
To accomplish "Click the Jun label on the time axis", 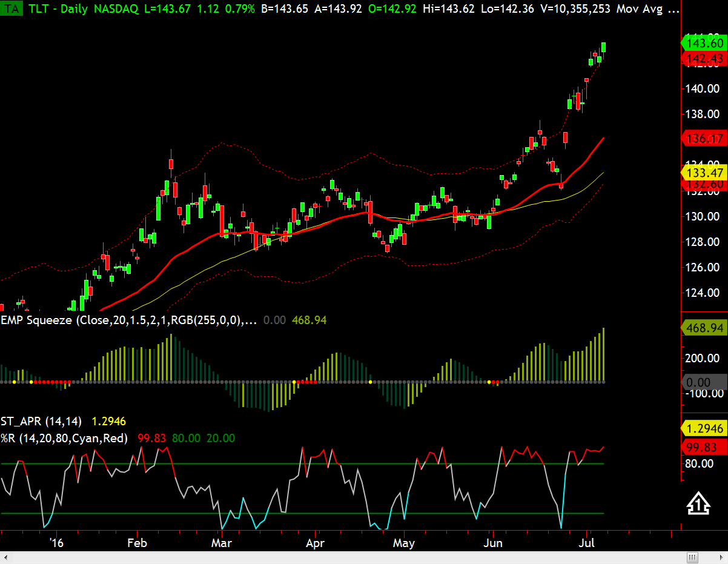I will tap(494, 543).
